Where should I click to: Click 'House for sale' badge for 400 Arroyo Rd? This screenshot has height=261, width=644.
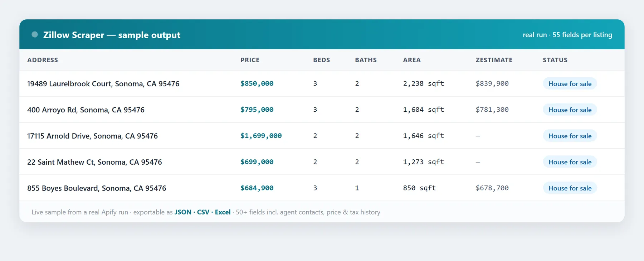point(570,110)
